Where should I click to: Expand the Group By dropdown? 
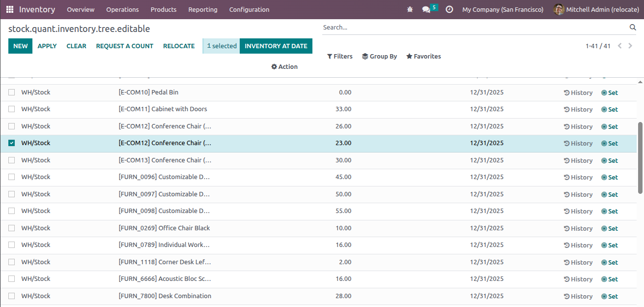tap(379, 56)
